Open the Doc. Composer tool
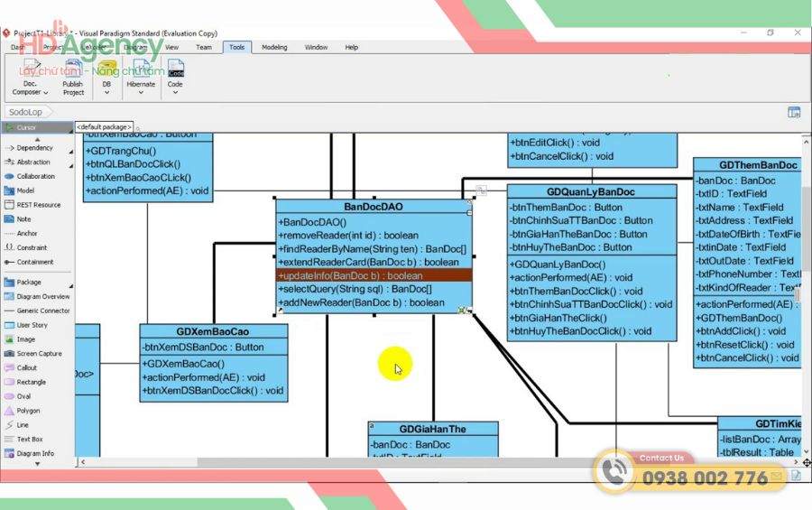This screenshot has height=510, width=812. (x=30, y=77)
